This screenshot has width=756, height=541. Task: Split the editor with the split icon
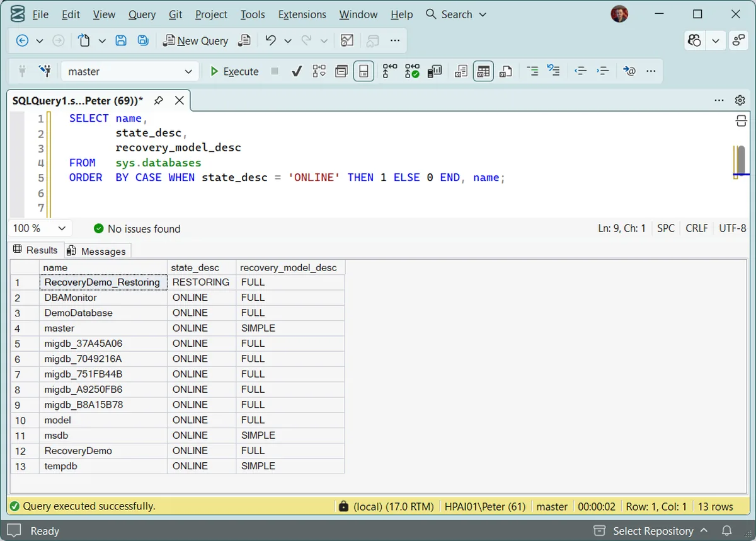(742, 121)
